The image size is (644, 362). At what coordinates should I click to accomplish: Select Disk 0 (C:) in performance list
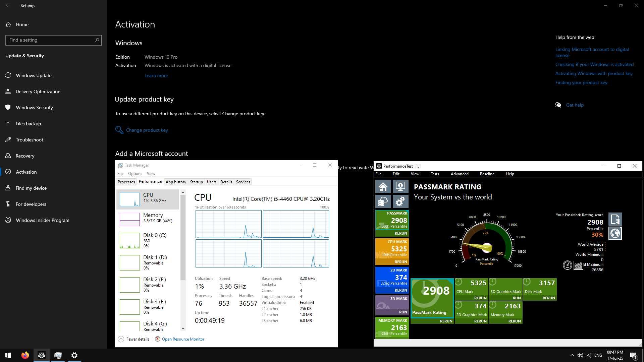pyautogui.click(x=148, y=240)
